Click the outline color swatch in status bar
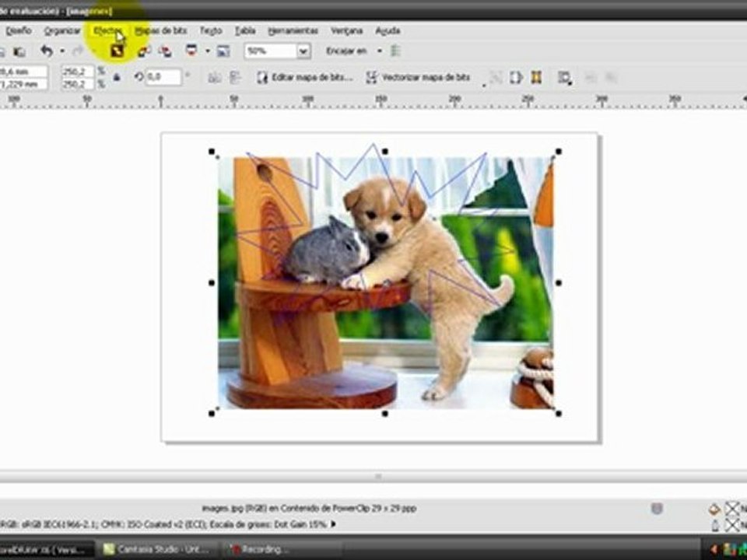747x560 pixels. (731, 525)
